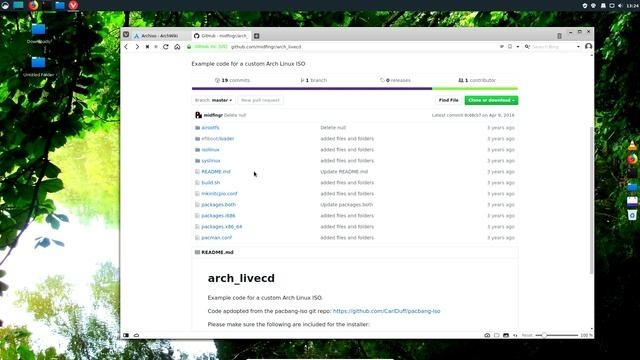Open the build.sh file
The height and width of the screenshot is (360, 640).
click(x=211, y=183)
